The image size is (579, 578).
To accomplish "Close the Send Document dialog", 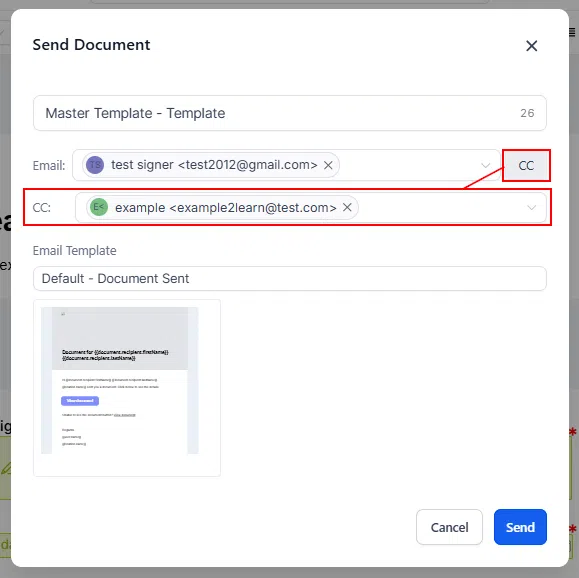I will click(x=531, y=46).
